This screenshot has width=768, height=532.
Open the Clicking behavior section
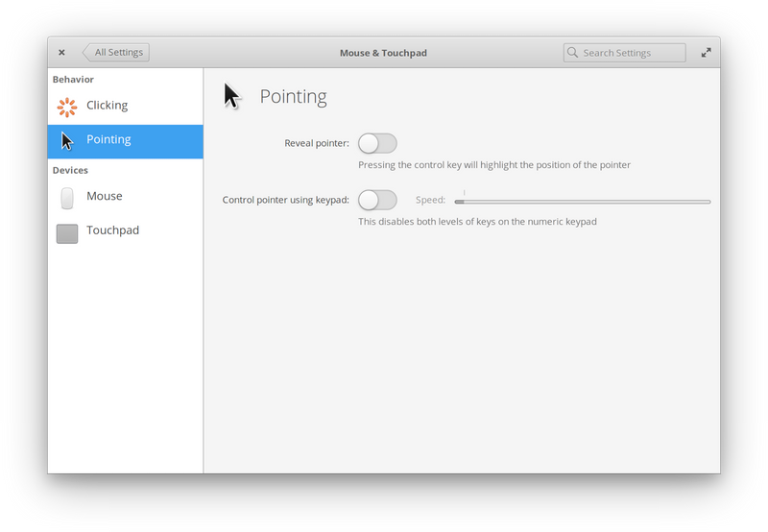pyautogui.click(x=126, y=108)
